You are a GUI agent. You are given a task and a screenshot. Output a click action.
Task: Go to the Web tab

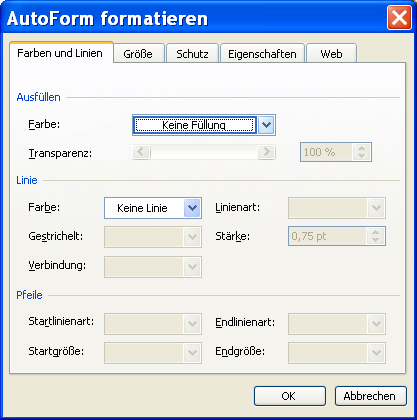point(331,54)
